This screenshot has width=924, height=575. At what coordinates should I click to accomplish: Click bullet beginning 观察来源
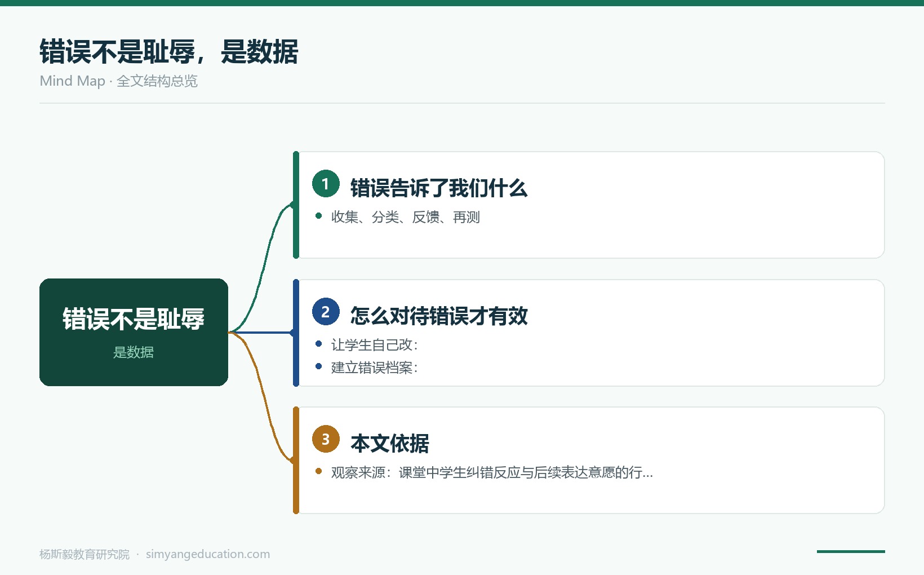pos(492,472)
